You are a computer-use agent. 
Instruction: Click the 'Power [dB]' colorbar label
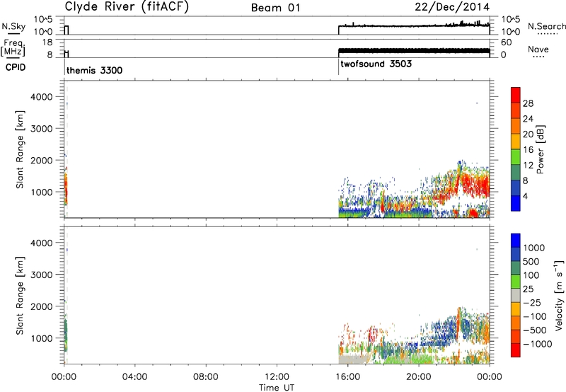(541, 149)
